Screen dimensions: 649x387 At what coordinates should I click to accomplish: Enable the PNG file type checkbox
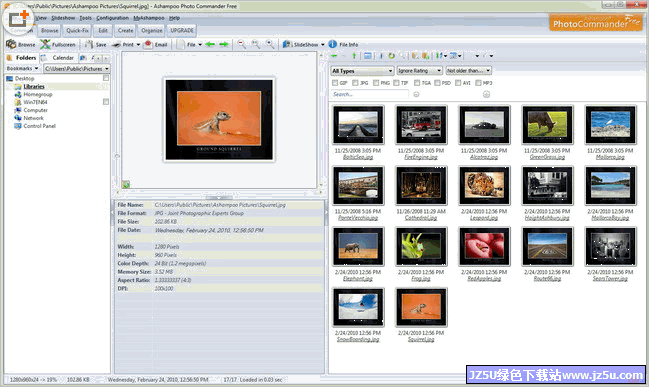[376, 83]
